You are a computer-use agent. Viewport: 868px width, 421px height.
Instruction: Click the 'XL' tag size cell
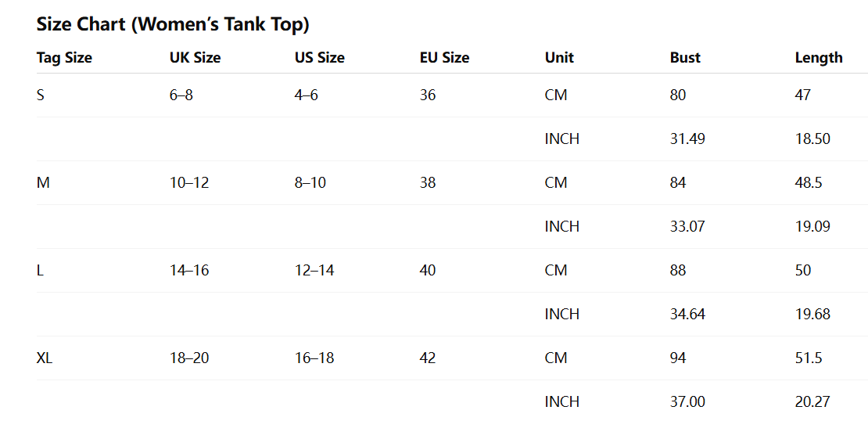[45, 358]
